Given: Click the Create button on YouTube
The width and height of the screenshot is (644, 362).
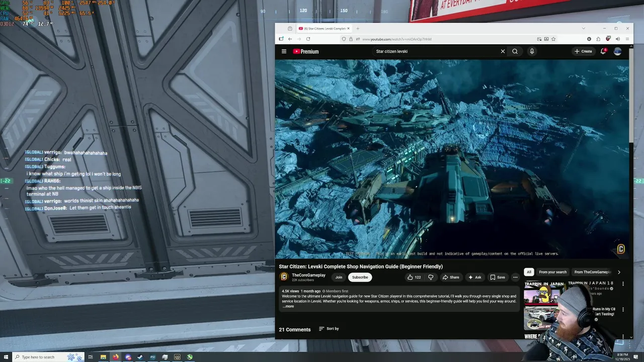Looking at the screenshot, I should [584, 51].
